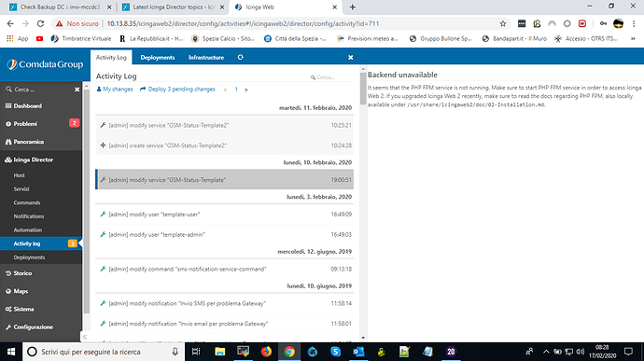Switch to Latest Icinga Director topics tab
644x361 pixels.
(x=174, y=7)
